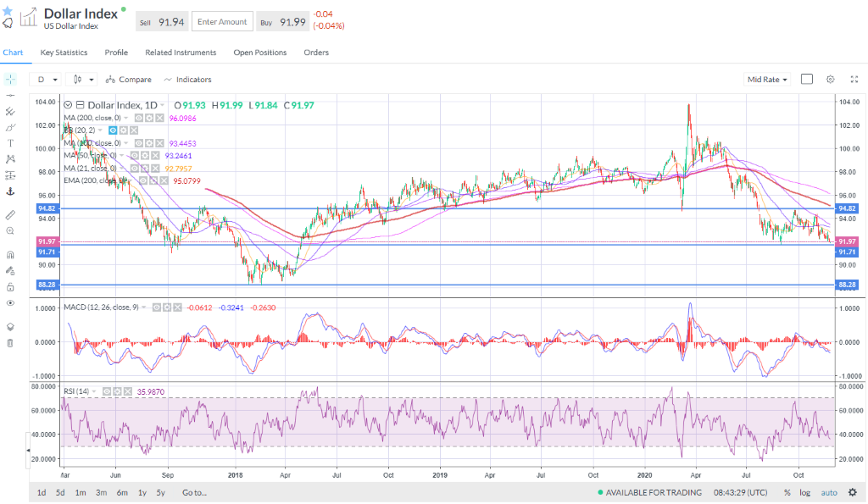This screenshot has height=504, width=868.
Task: Remove the RSI (14) indicator
Action: [x=128, y=391]
